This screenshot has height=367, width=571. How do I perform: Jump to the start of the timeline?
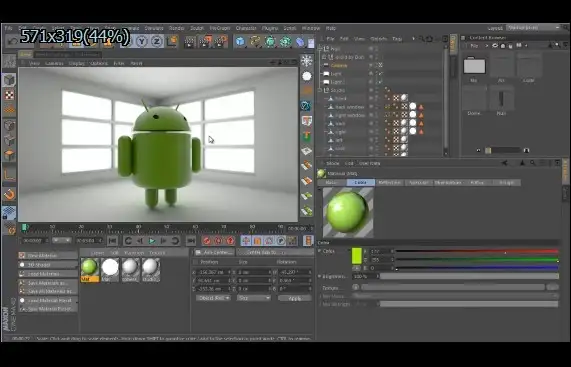tap(113, 241)
